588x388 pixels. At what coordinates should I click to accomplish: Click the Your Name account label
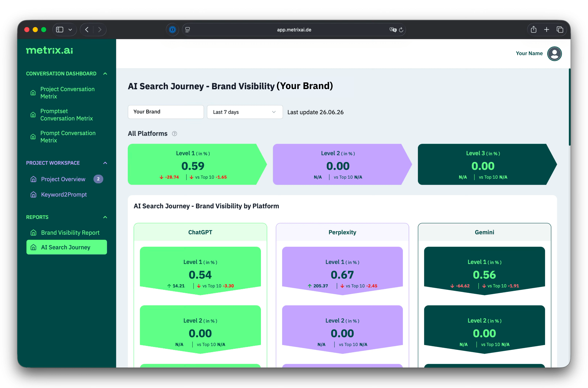point(529,53)
